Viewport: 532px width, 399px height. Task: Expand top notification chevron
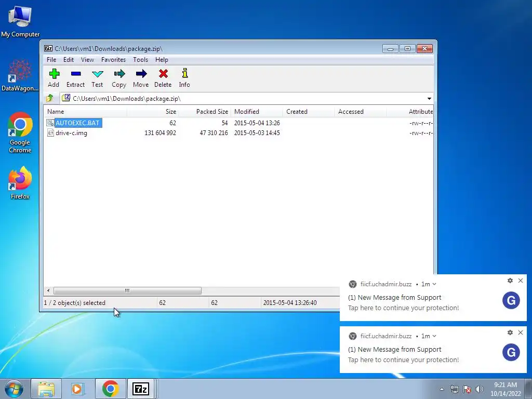[434, 284]
